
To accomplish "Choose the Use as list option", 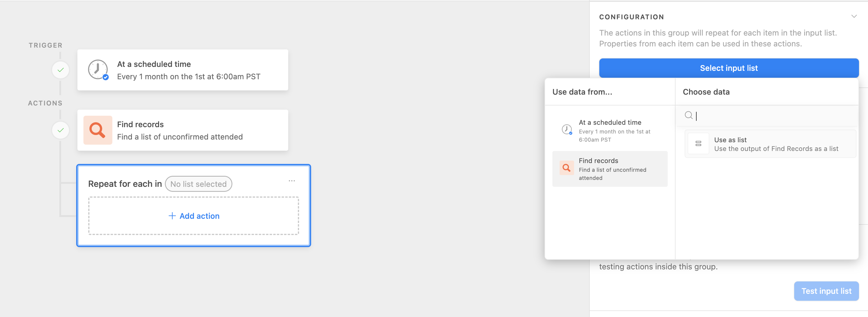I will point(770,144).
